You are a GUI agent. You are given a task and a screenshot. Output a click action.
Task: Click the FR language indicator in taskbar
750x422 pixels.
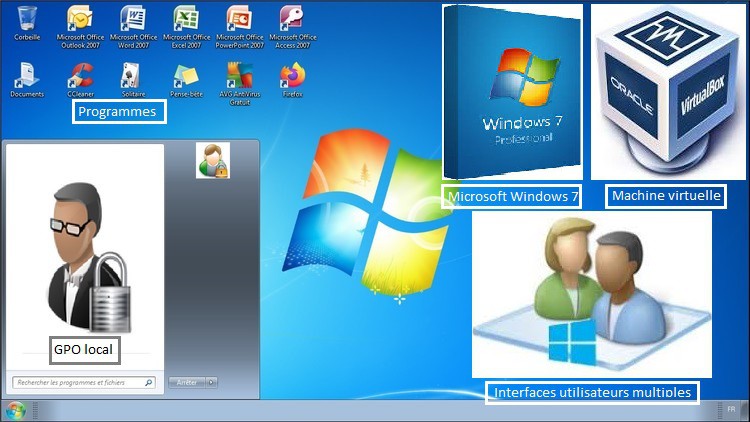click(x=731, y=410)
